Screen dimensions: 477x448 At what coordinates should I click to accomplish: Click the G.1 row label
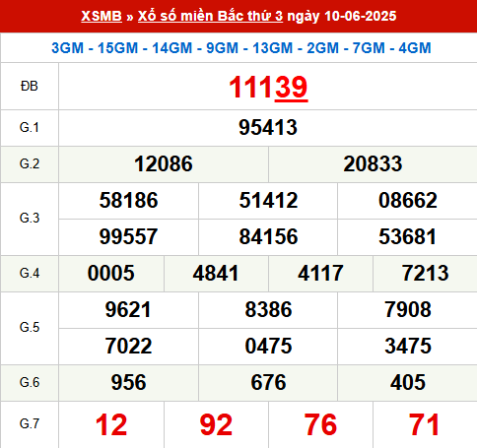[30, 127]
